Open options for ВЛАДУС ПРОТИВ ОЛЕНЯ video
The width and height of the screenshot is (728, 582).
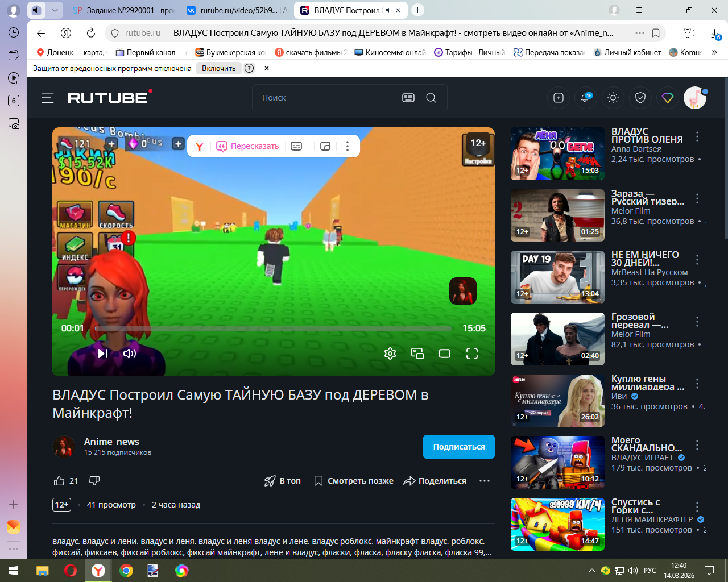pyautogui.click(x=697, y=136)
